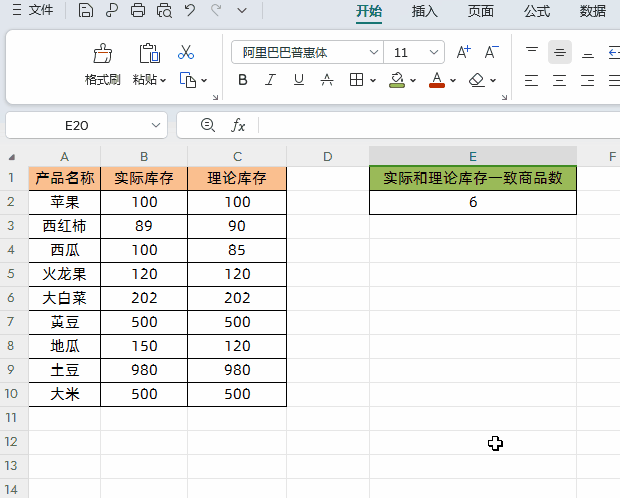Screen dimensions: 620x498
Task: Select column header E
Action: tap(473, 157)
